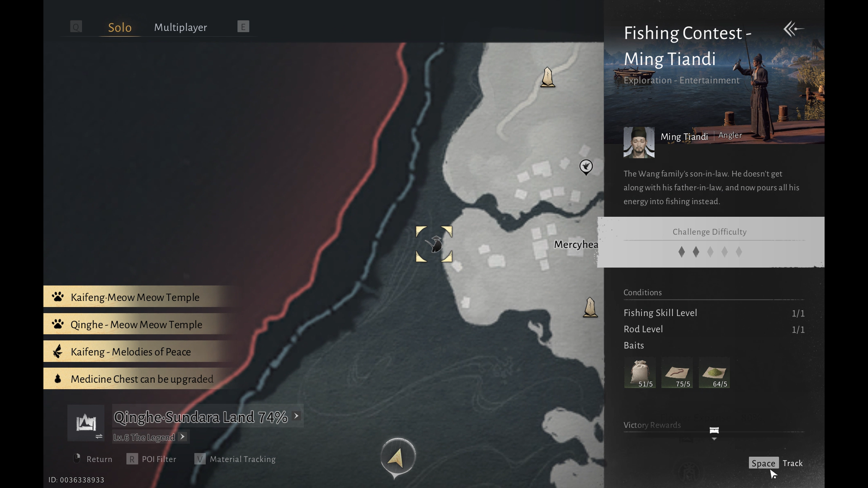
Task: Click Ming Tiandi's portrait thumbnail
Action: 639,142
